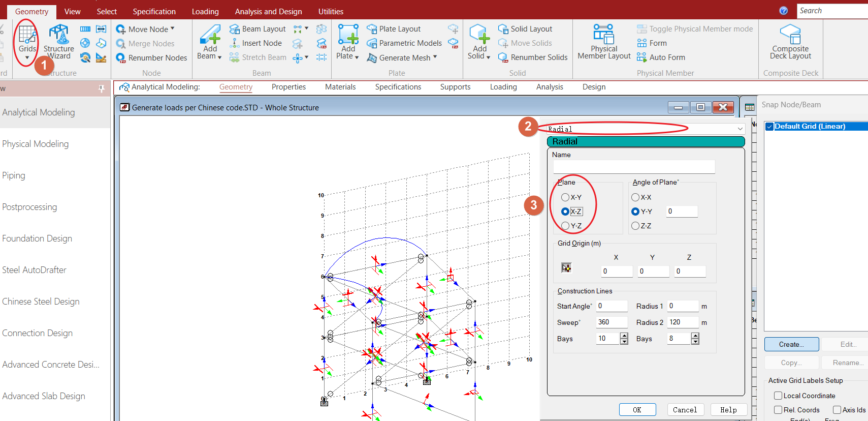Choose Z-Z angle of plane option

635,226
